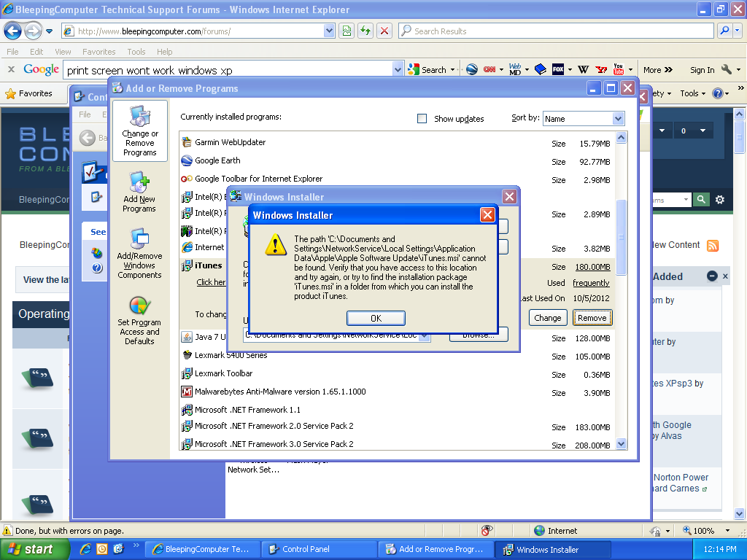Open the Help menu

[164, 52]
